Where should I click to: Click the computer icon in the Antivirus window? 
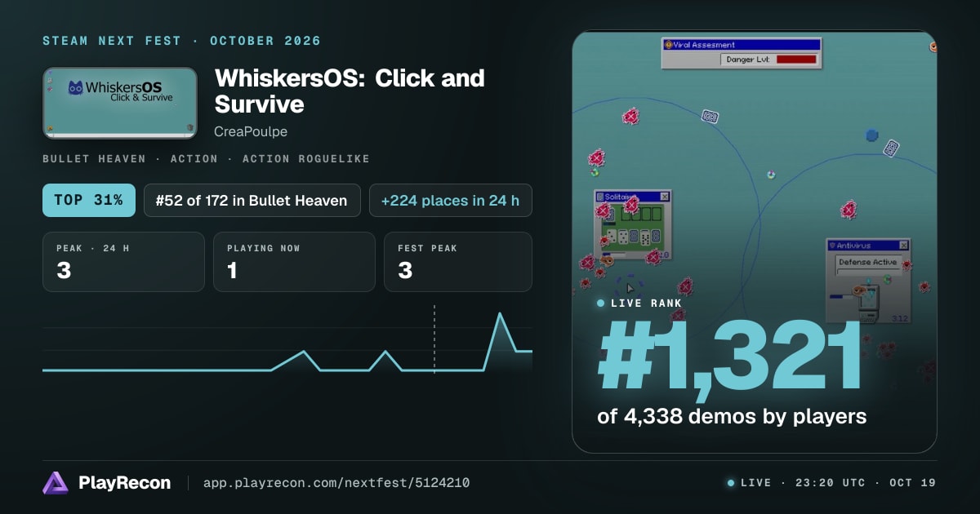(867, 303)
